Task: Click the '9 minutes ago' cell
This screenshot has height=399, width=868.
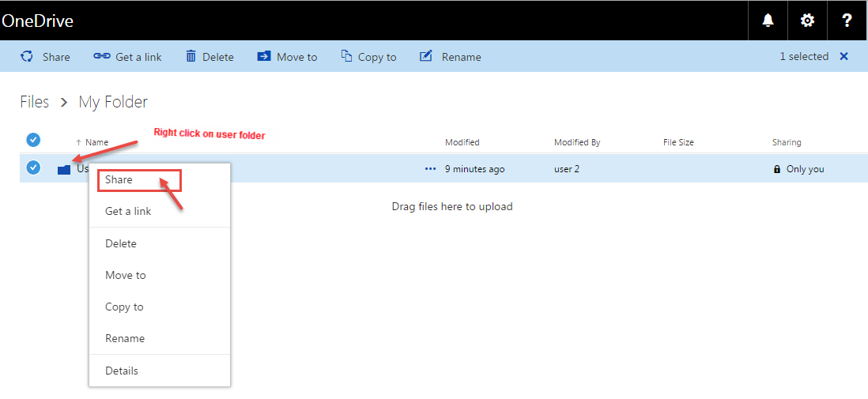Action: pos(475,169)
